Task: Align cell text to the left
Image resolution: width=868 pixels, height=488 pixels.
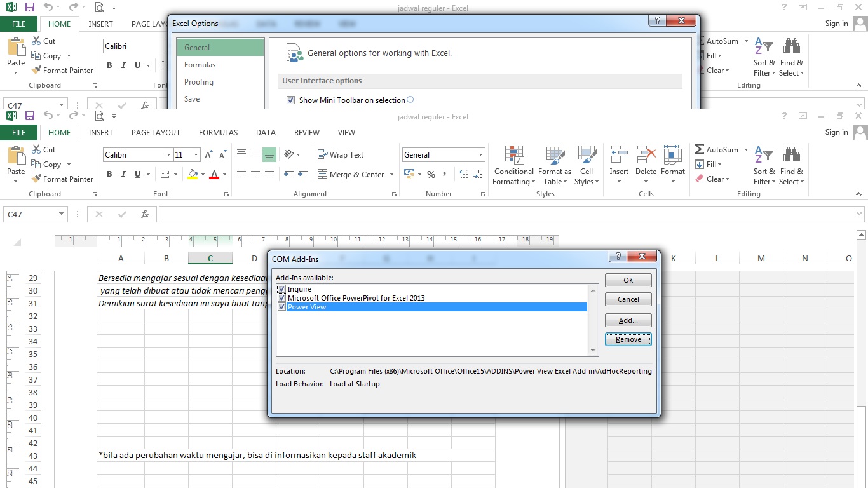Action: click(x=241, y=174)
